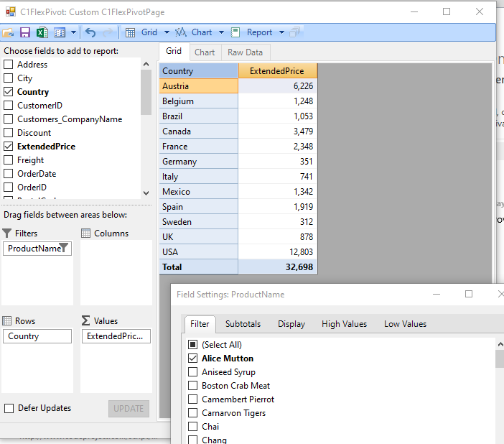Click the Belgium row header

199,101
